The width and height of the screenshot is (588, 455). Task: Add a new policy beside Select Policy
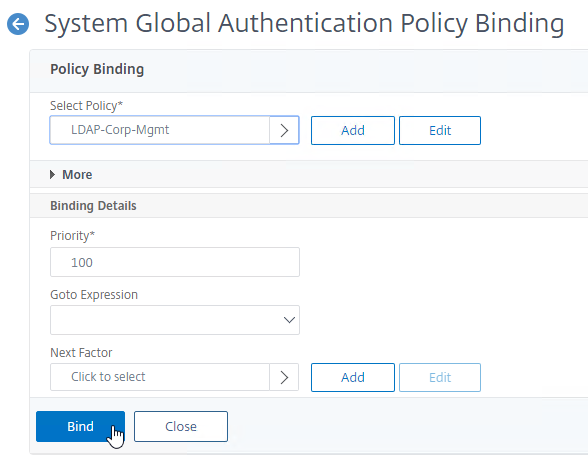click(352, 130)
